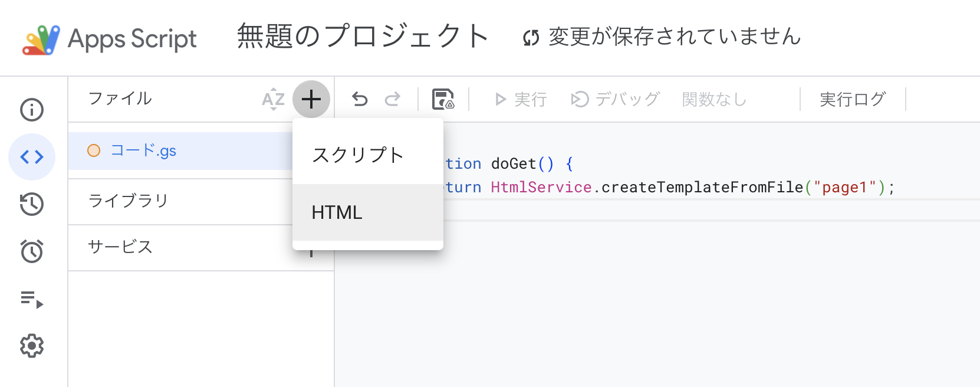Click the "page1" string in the editor
This screenshot has width=980, height=387.
click(x=844, y=187)
